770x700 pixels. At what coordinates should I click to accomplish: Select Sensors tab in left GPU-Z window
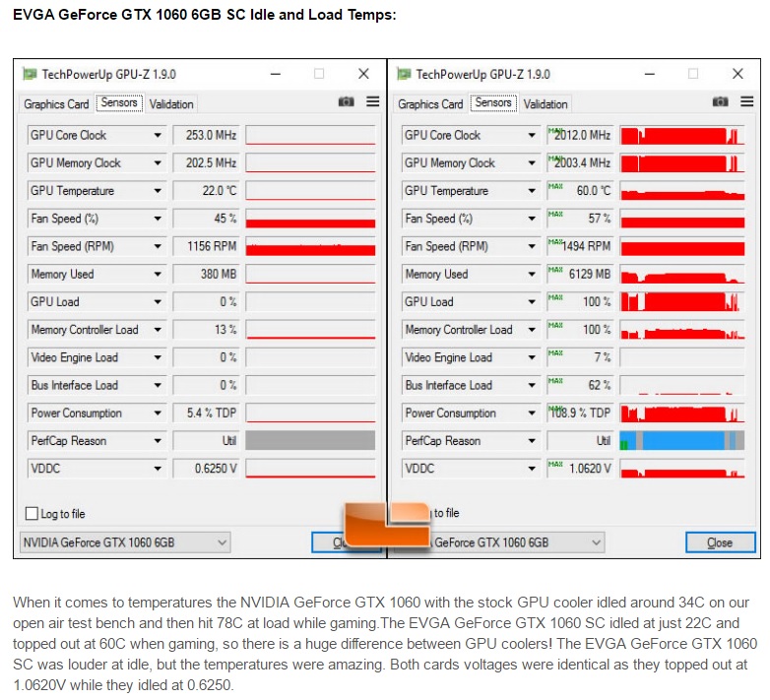pos(119,103)
